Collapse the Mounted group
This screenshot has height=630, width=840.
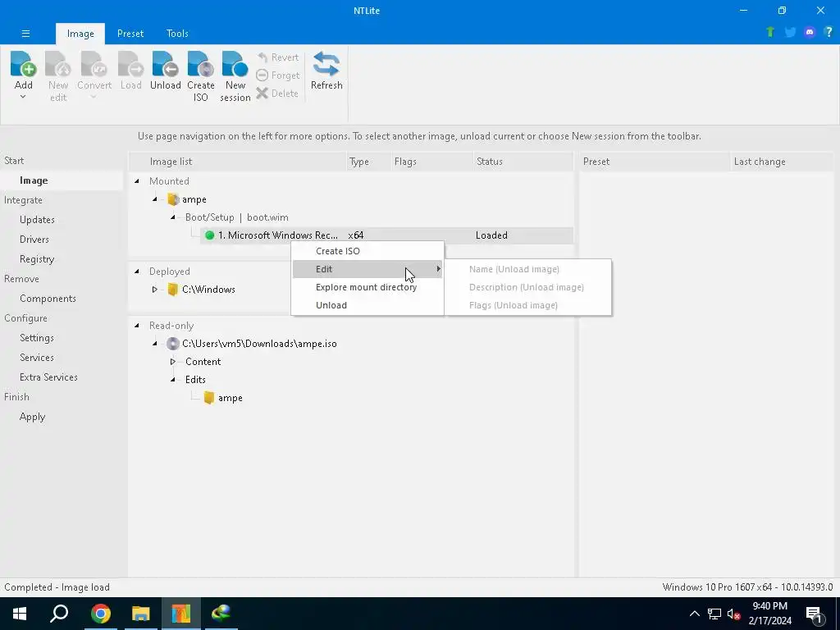coord(137,181)
